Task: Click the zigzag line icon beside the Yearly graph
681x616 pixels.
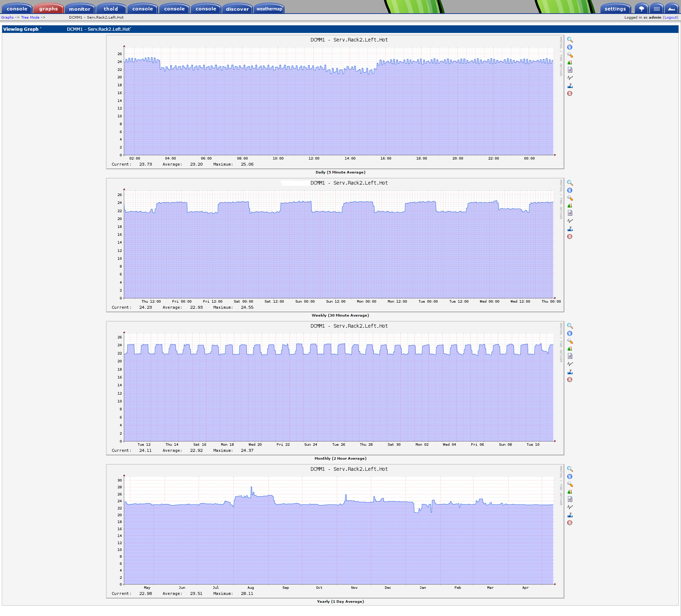Action: point(570,507)
